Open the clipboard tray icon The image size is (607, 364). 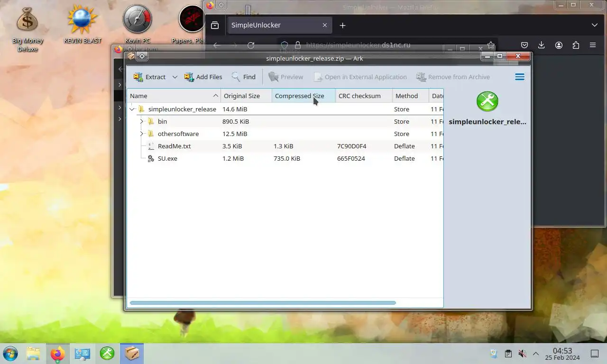click(x=508, y=354)
